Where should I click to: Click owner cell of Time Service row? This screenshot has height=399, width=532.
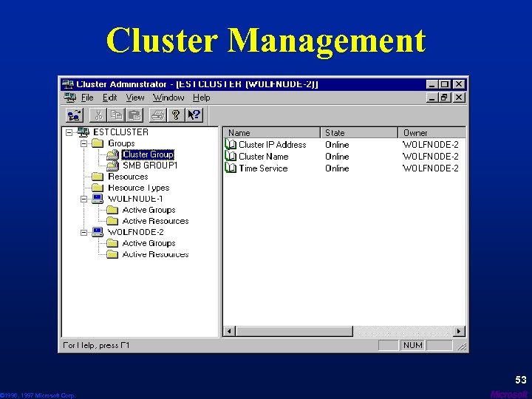click(x=431, y=168)
